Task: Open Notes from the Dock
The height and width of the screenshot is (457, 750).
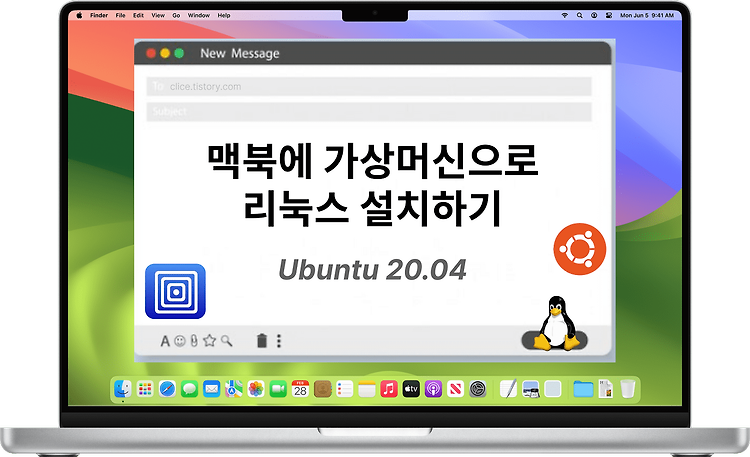Action: tap(367, 389)
